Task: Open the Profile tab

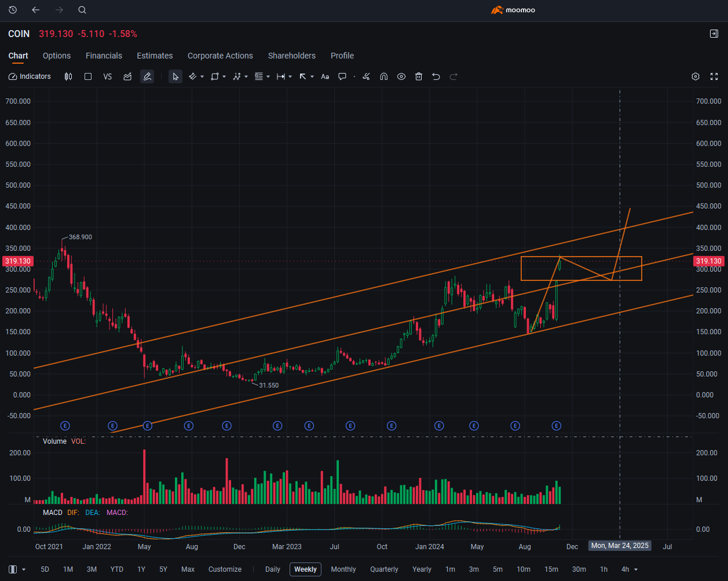Action: 342,56
